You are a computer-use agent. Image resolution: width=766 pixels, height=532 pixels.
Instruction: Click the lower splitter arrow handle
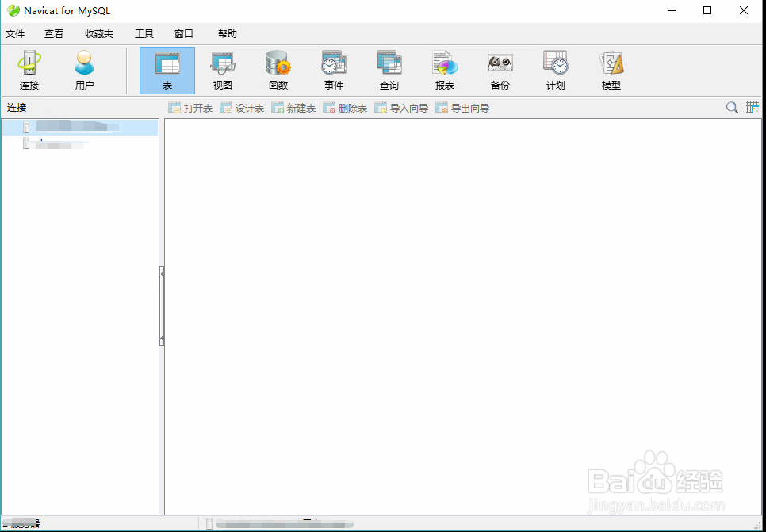click(162, 338)
